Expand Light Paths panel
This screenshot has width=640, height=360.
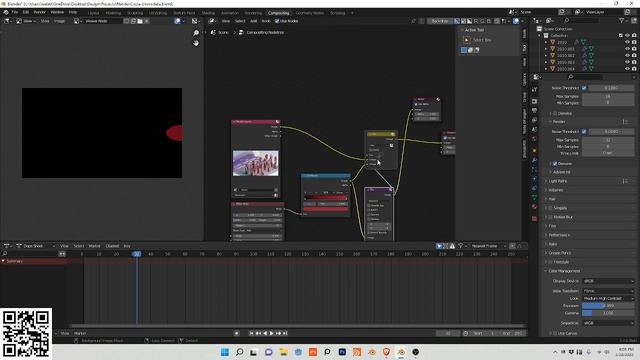[x=558, y=181]
